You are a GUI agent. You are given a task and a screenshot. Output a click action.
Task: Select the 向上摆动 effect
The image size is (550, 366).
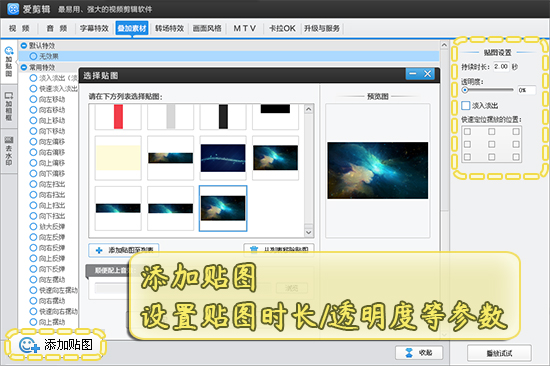coord(47,322)
